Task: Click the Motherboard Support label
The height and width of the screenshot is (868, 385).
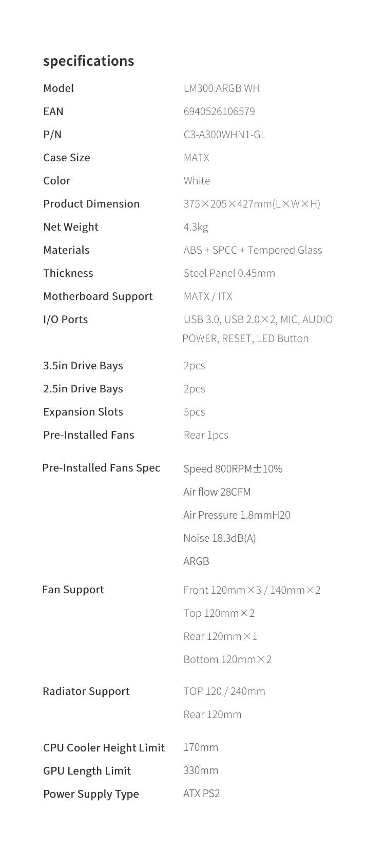Action: 98,296
